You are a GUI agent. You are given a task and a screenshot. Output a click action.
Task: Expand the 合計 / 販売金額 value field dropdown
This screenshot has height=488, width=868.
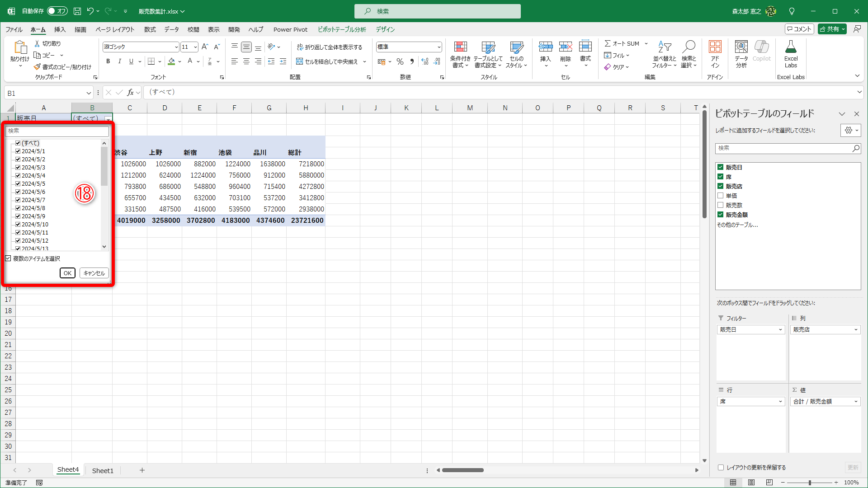[856, 401]
